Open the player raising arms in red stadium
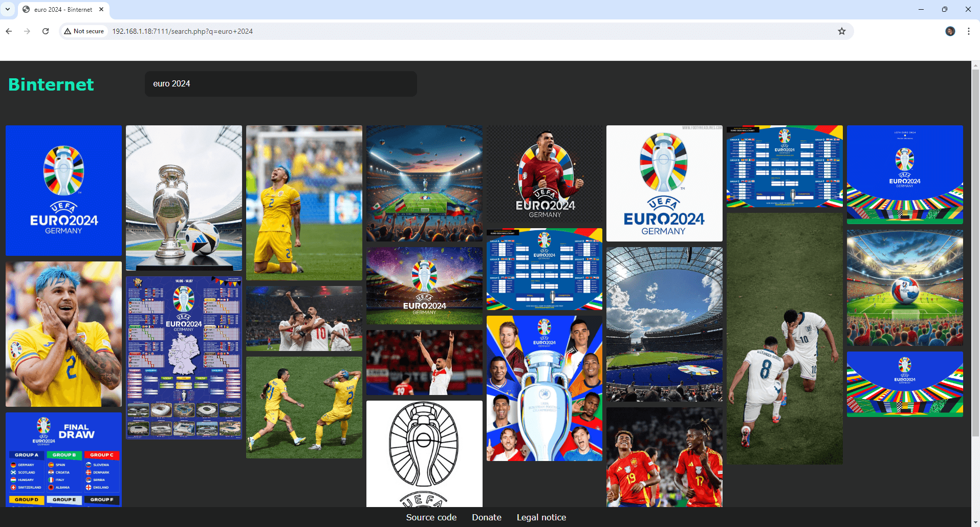Viewport: 980px width, 527px height. 424,362
